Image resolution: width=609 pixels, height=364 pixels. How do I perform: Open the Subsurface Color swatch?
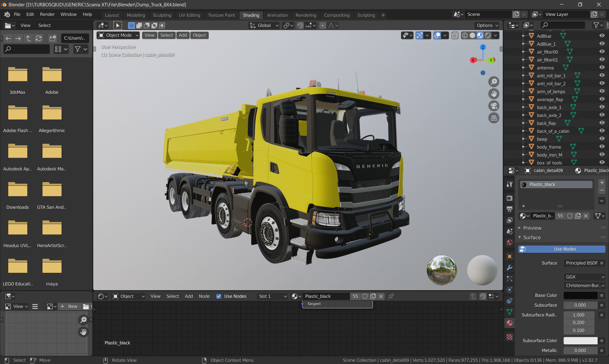pos(580,341)
